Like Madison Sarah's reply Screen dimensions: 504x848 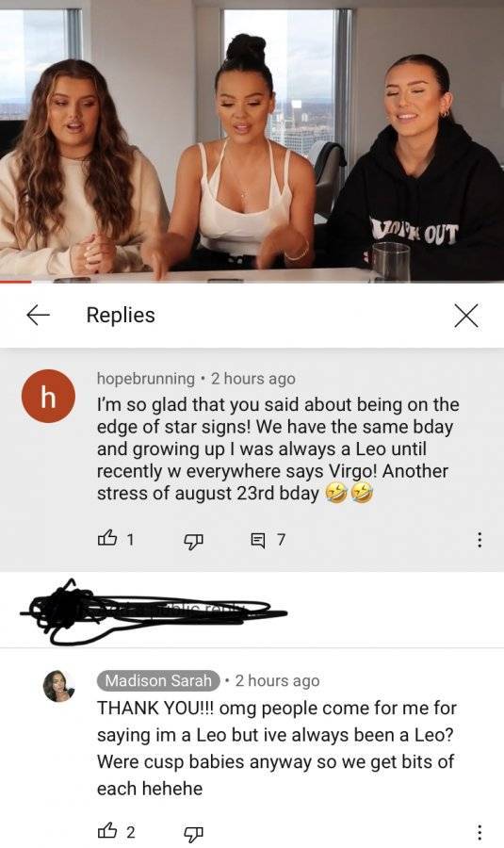point(107,831)
